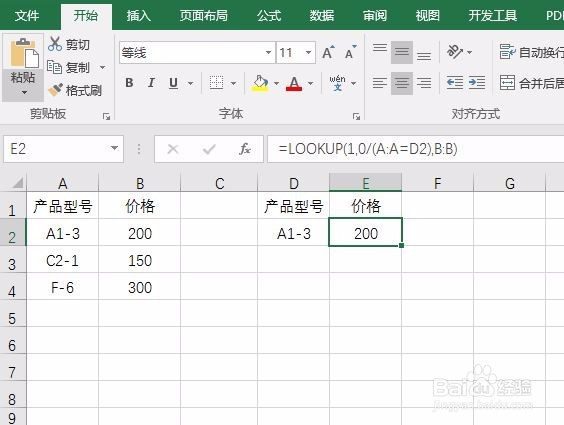
Task: Click the formula bar with LOOKUP formula
Action: 416,148
